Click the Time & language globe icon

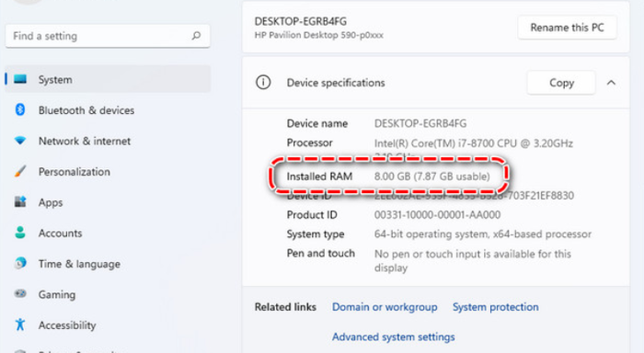click(x=20, y=263)
